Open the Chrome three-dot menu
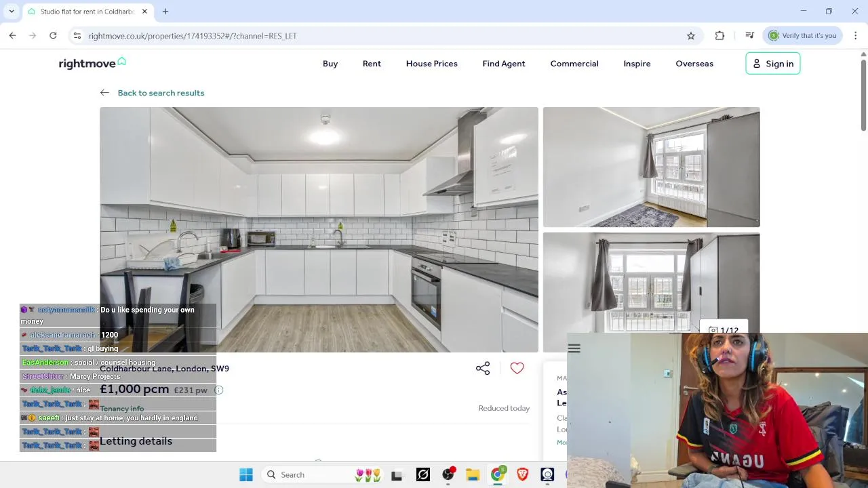Viewport: 868px width, 488px height. 855,35
